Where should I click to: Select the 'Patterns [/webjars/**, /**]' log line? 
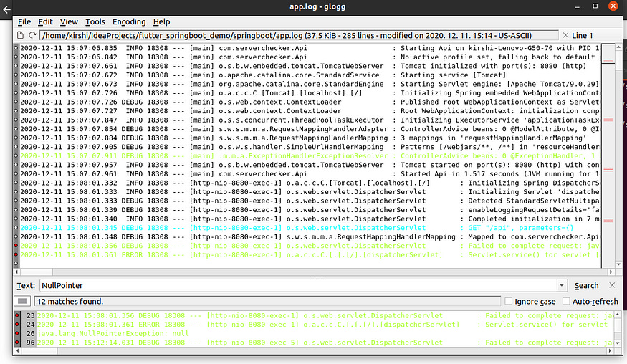(310, 147)
